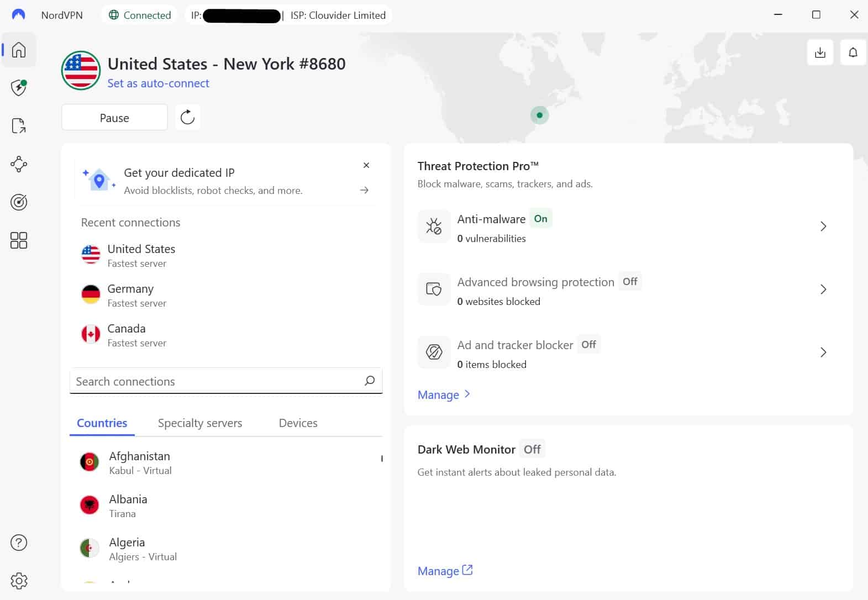Open the Settings gear icon
Screen dimensions: 868x600
(19, 581)
